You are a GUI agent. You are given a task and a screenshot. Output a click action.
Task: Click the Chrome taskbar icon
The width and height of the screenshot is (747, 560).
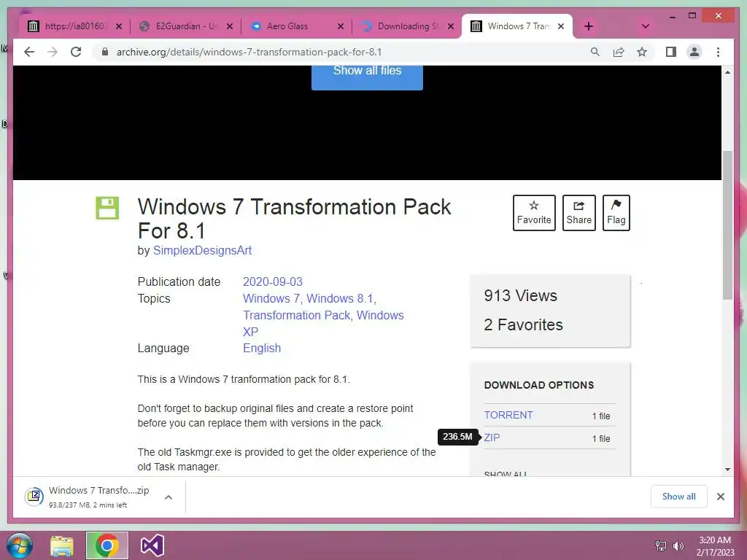click(x=107, y=545)
